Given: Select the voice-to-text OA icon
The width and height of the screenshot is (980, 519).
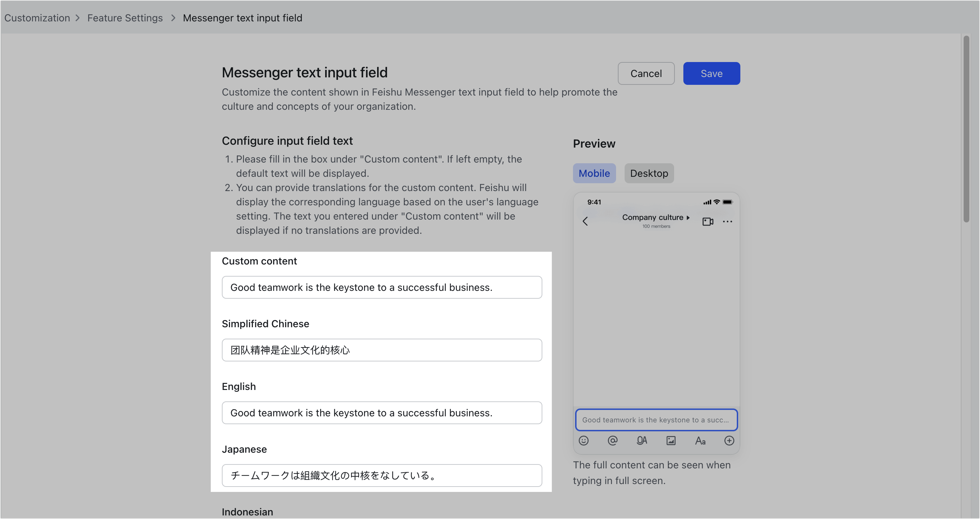Looking at the screenshot, I should click(x=642, y=441).
